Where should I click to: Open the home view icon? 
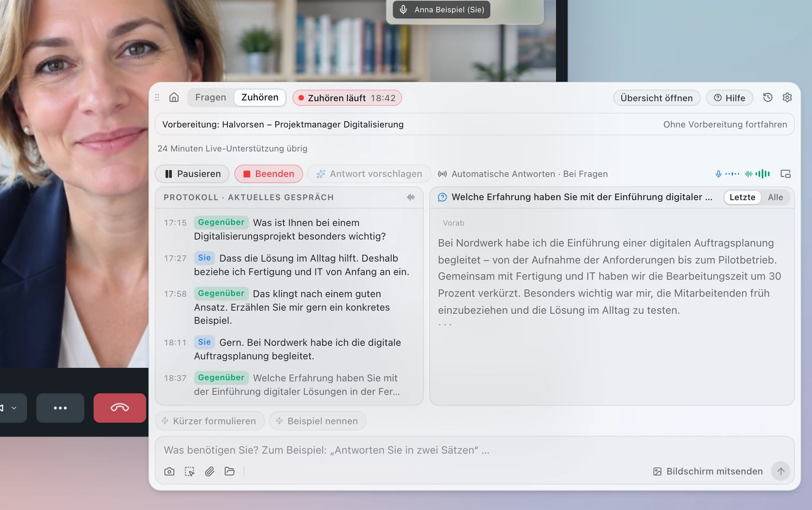[174, 97]
